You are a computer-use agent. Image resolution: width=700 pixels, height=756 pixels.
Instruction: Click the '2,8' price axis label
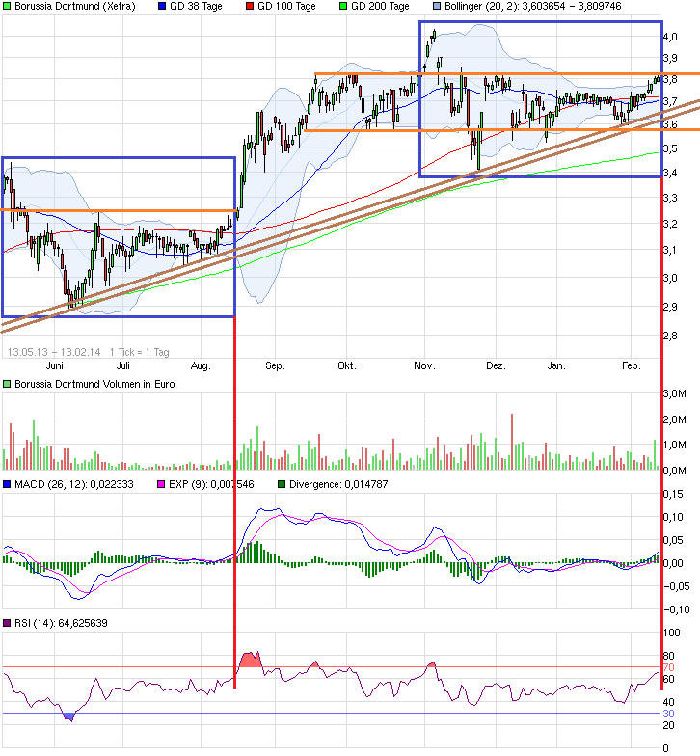[x=671, y=336]
